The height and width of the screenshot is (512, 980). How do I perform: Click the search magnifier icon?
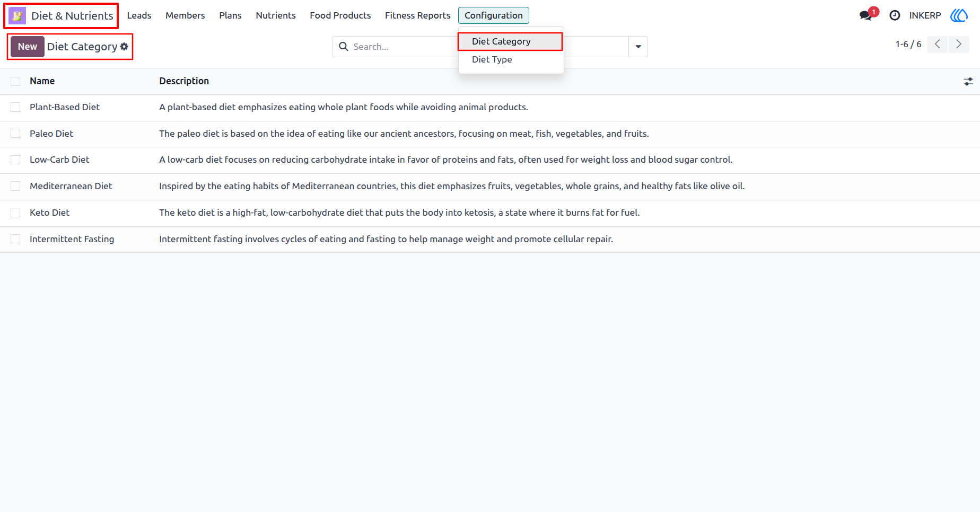click(344, 47)
